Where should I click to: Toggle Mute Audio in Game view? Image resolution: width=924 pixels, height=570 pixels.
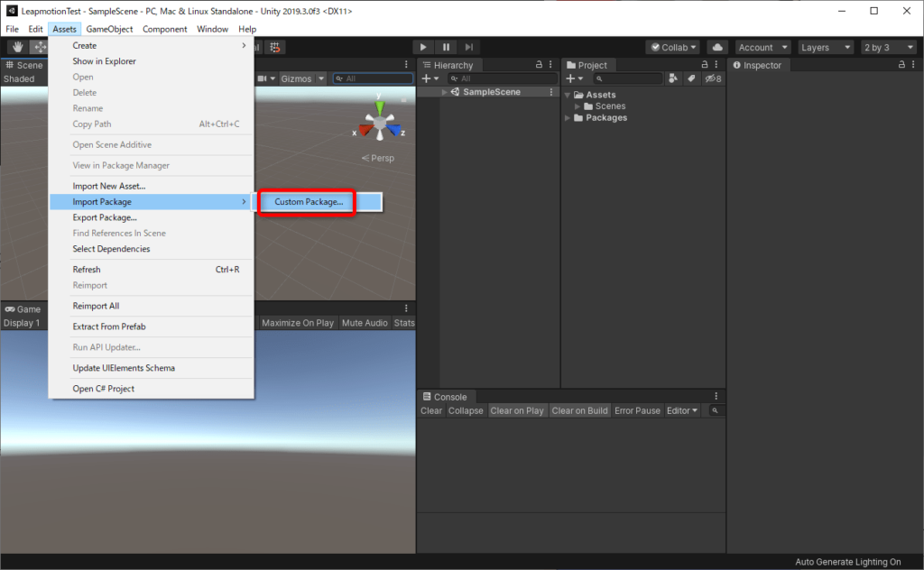(x=365, y=323)
